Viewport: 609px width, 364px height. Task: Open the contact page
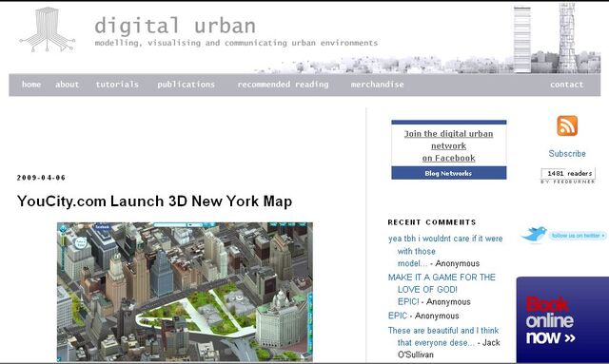point(567,85)
